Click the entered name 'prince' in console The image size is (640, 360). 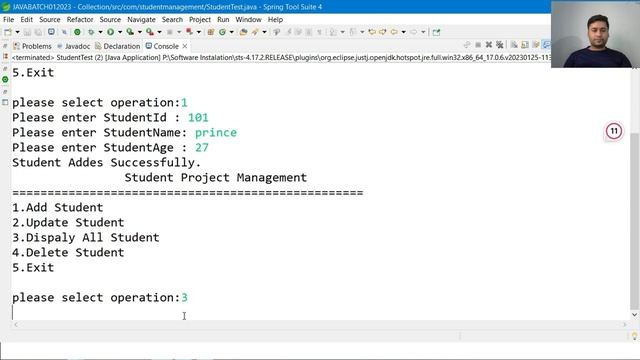coord(216,133)
